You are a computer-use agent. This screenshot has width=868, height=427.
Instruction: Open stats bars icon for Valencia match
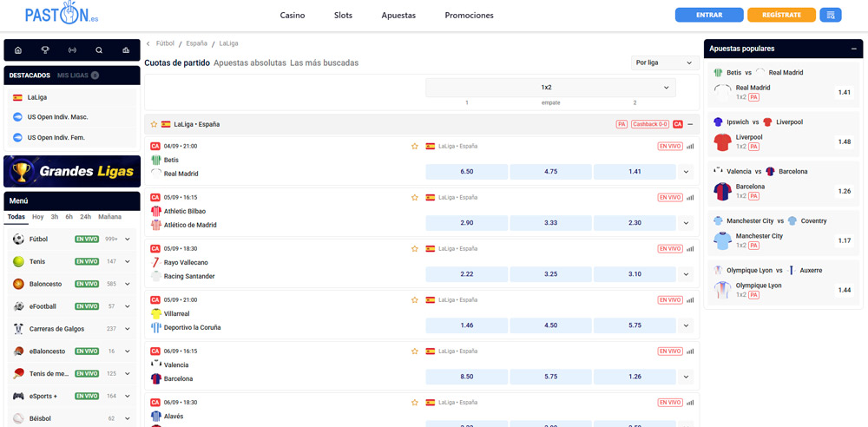pyautogui.click(x=690, y=351)
